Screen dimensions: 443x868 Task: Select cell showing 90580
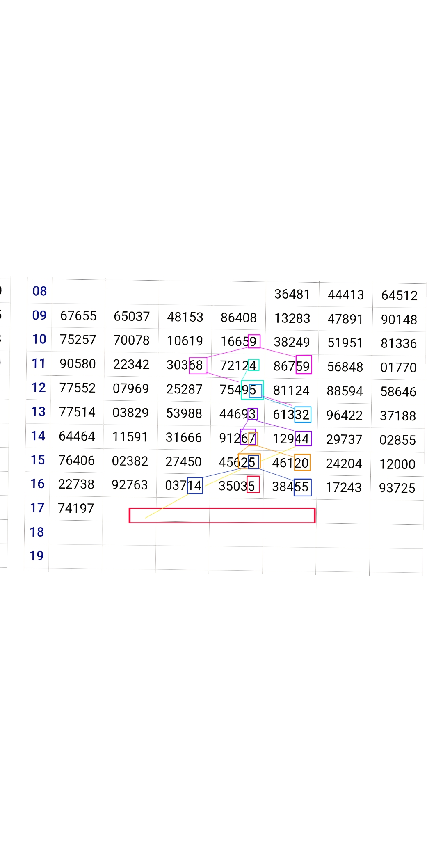point(78,364)
